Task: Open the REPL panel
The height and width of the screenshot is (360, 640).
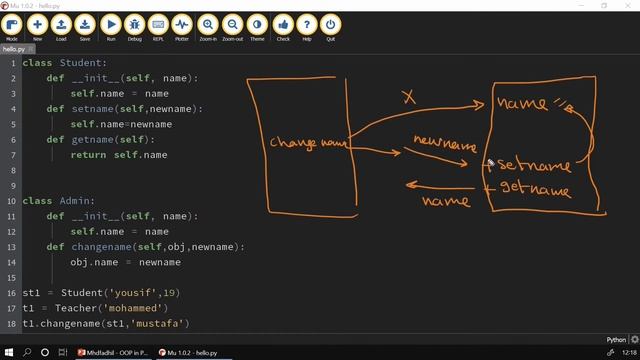Action: 158,28
